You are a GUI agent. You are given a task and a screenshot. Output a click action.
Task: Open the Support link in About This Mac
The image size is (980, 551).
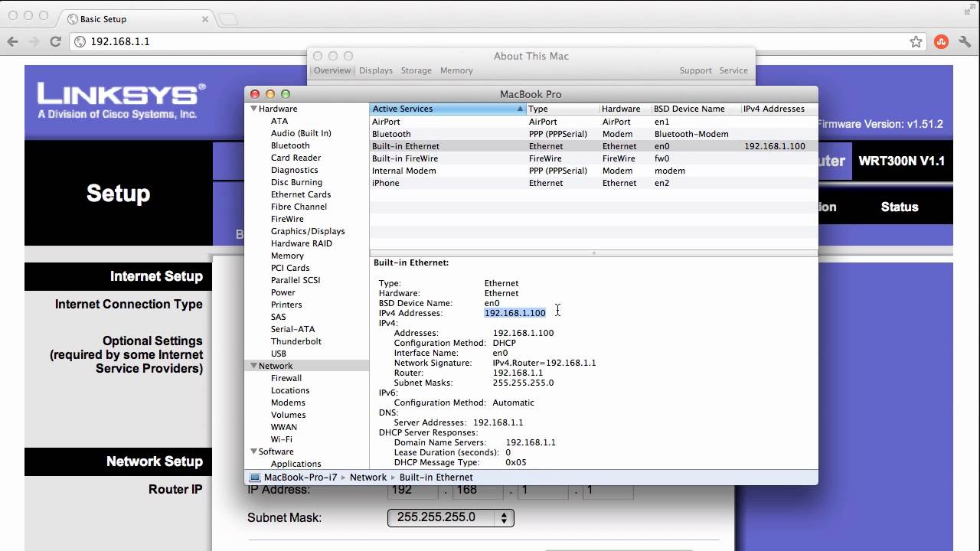point(695,70)
